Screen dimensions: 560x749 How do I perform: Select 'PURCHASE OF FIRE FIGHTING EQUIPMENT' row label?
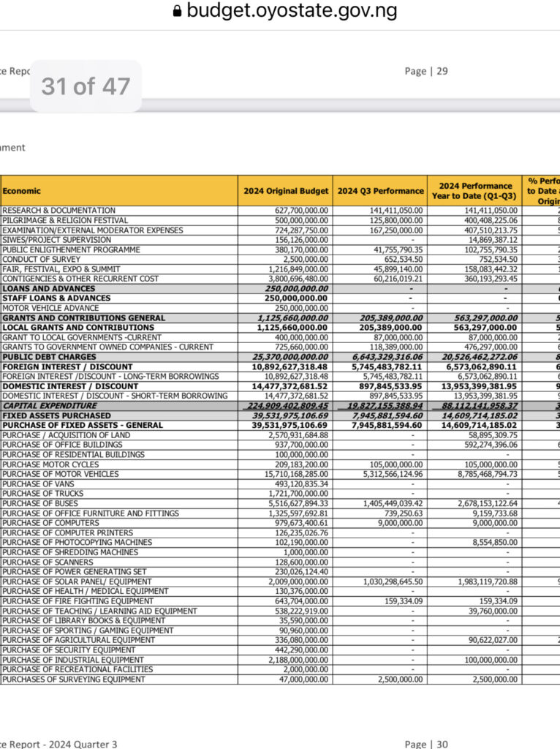point(77,601)
